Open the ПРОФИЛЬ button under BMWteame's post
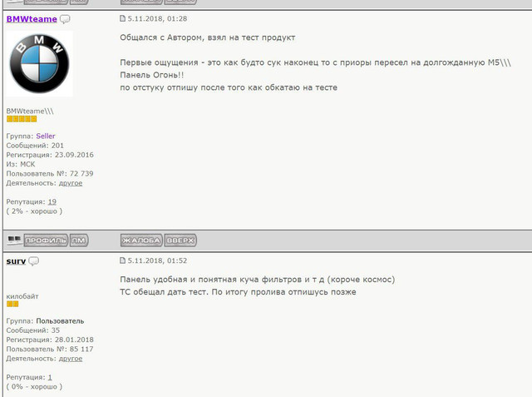This screenshot has height=397, width=532. pyautogui.click(x=46, y=241)
